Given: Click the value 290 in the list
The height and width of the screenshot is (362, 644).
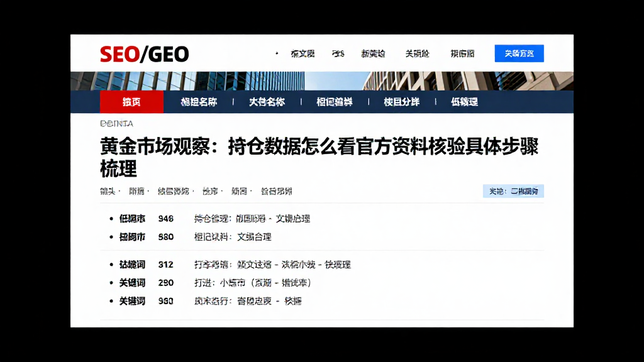Looking at the screenshot, I should (166, 283).
